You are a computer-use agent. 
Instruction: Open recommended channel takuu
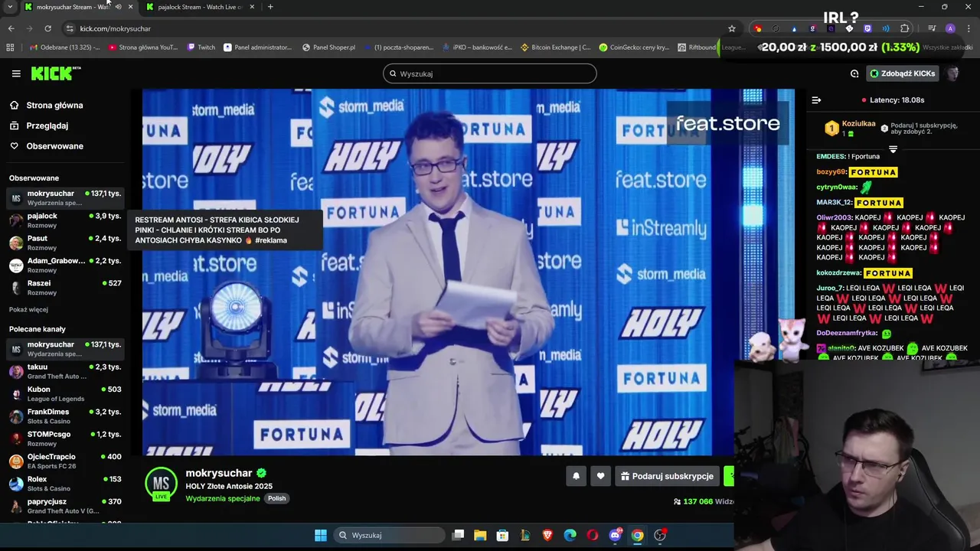point(65,371)
